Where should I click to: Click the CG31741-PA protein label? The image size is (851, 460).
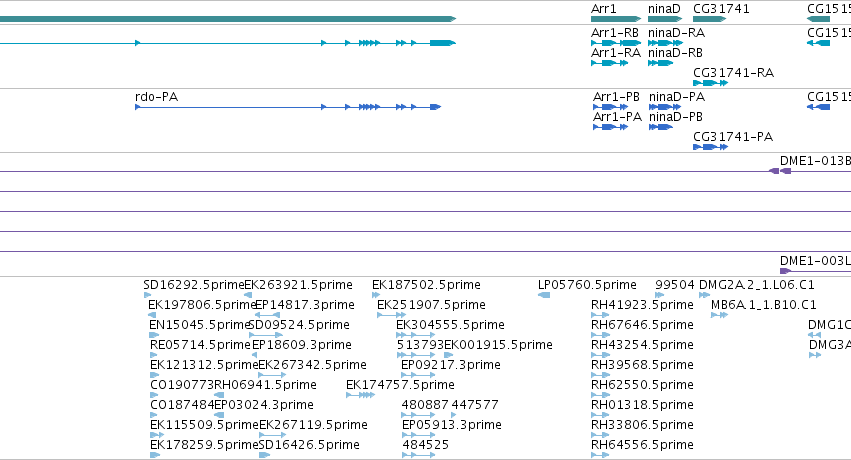point(733,137)
